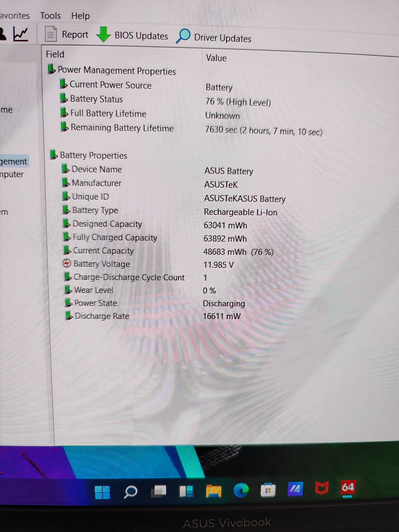Launch Microsoft Edge from taskbar
Screen dimensions: 399x532
[x=241, y=490]
